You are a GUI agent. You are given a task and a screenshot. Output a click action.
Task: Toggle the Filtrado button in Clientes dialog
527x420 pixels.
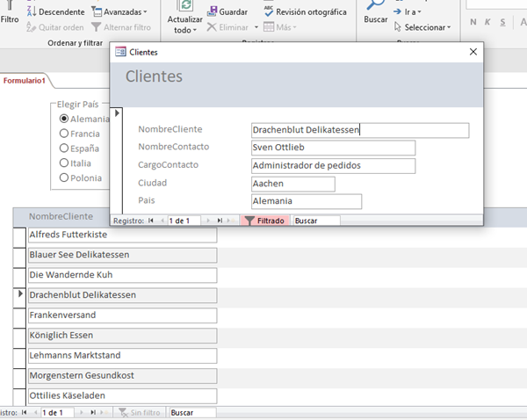264,221
